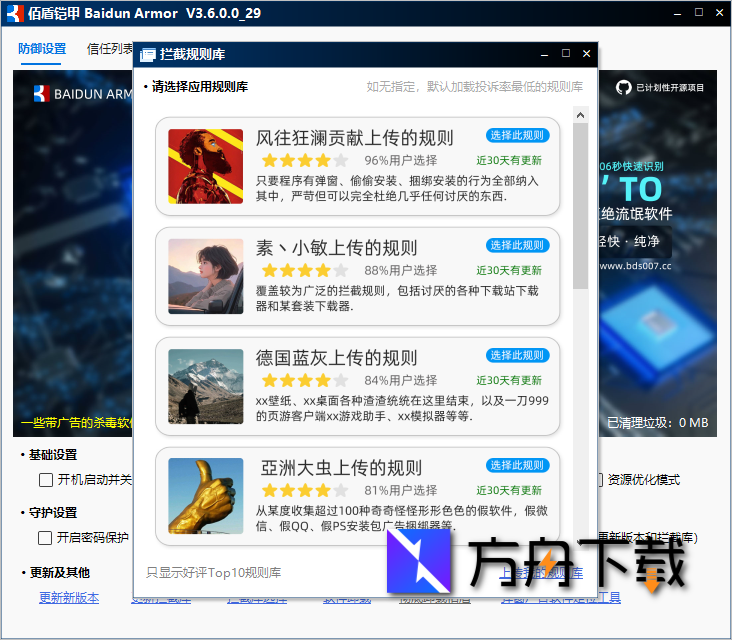
Task: Enable 开机启动 checkbox in main window
Action: click(46, 480)
